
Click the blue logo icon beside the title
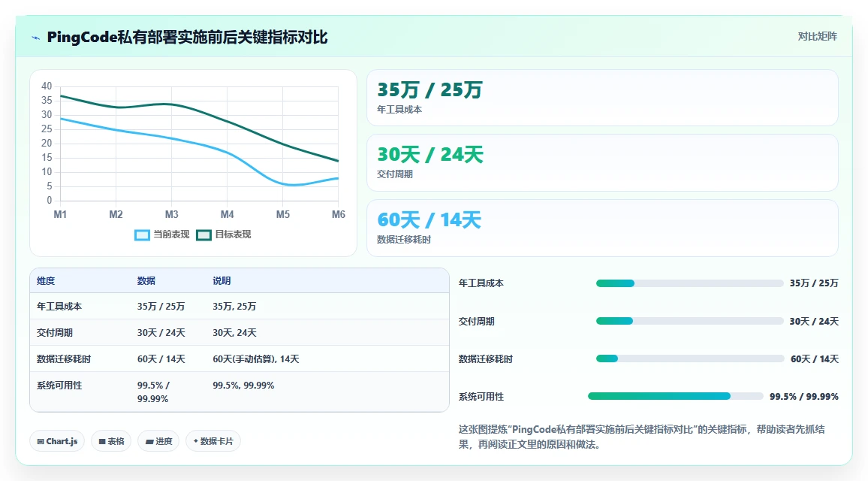[36, 38]
